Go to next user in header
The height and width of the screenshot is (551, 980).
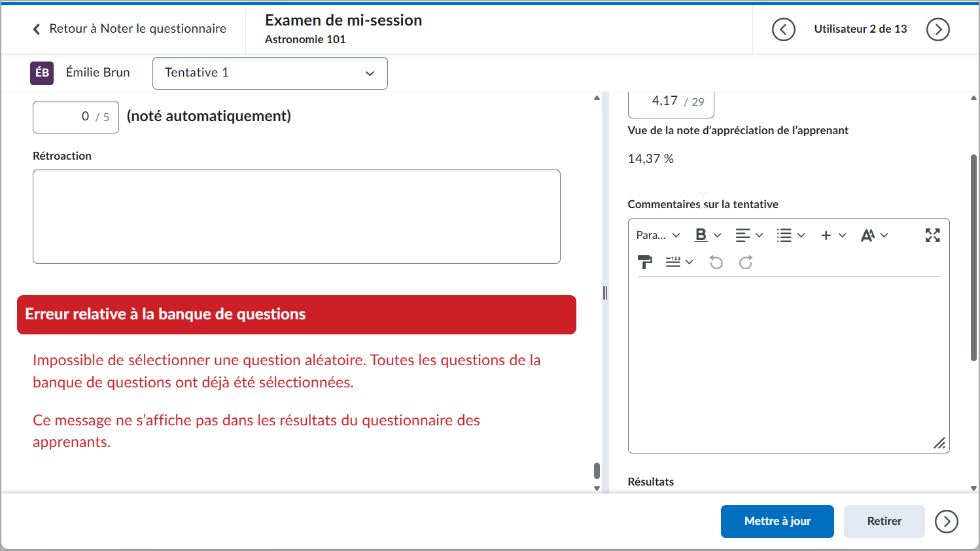tap(937, 29)
